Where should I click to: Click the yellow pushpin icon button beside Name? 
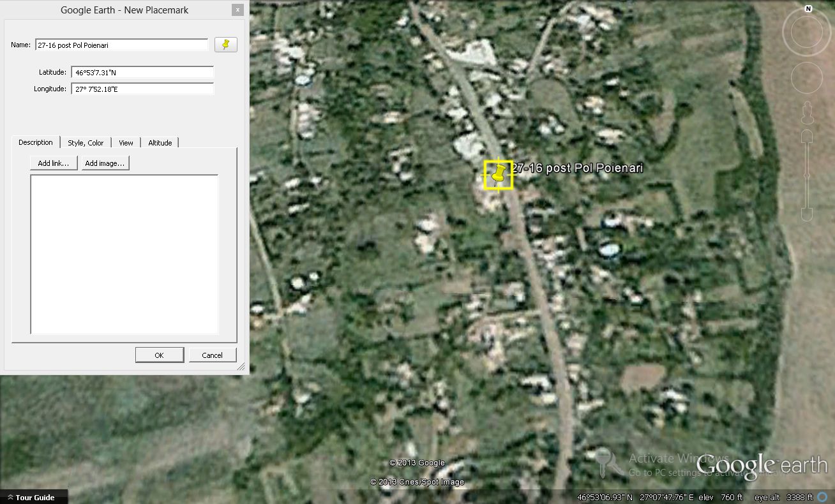225,45
